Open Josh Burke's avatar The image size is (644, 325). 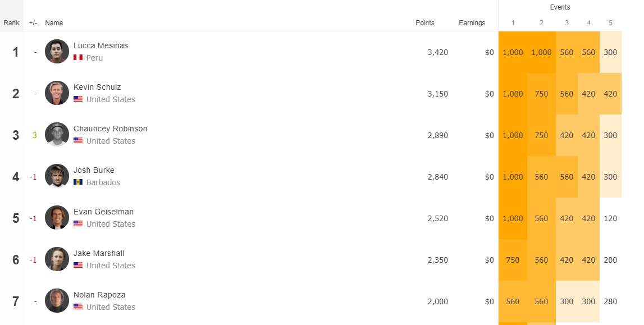57,176
